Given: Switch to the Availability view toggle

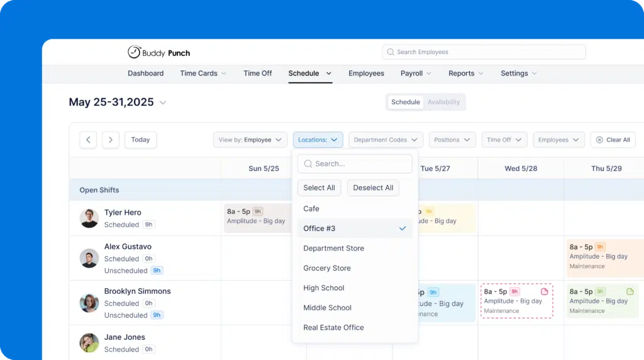Looking at the screenshot, I should pos(443,102).
